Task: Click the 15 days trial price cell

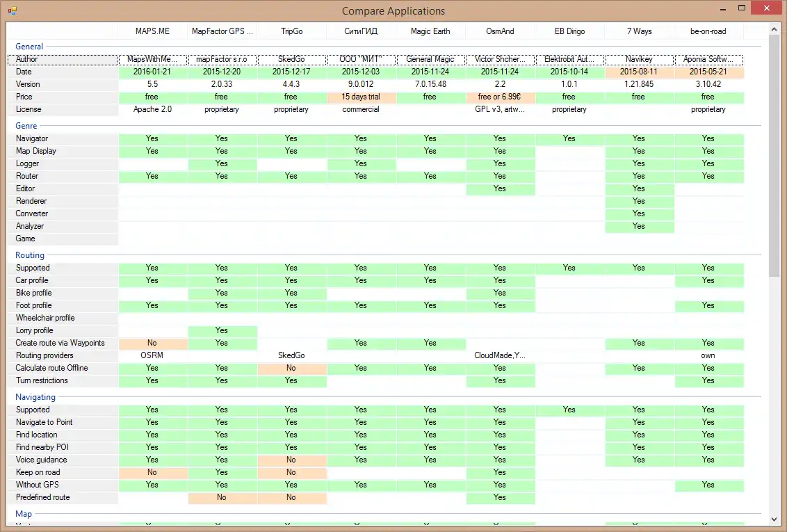Action: [x=361, y=97]
